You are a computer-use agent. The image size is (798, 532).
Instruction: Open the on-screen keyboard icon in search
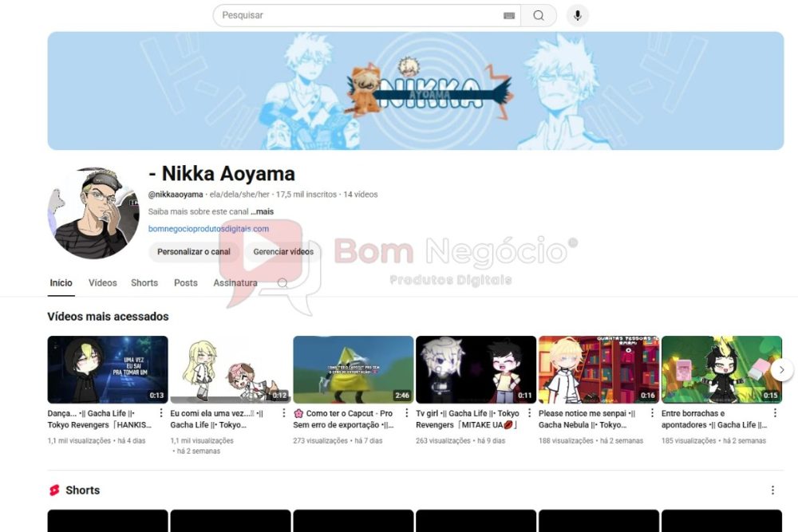(x=509, y=16)
